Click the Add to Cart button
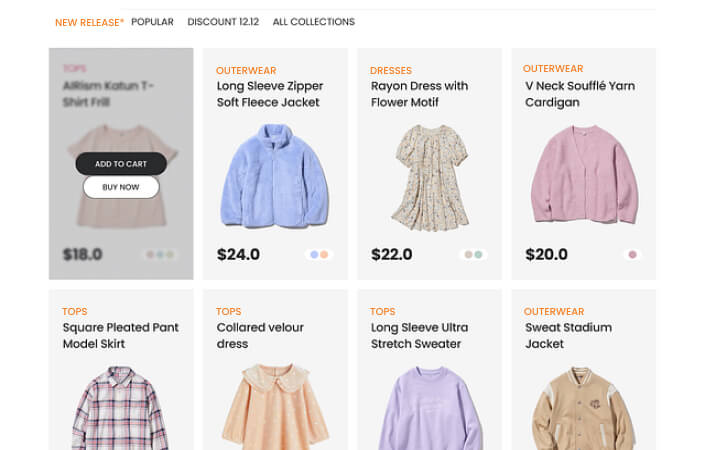705x450 pixels. tap(121, 164)
